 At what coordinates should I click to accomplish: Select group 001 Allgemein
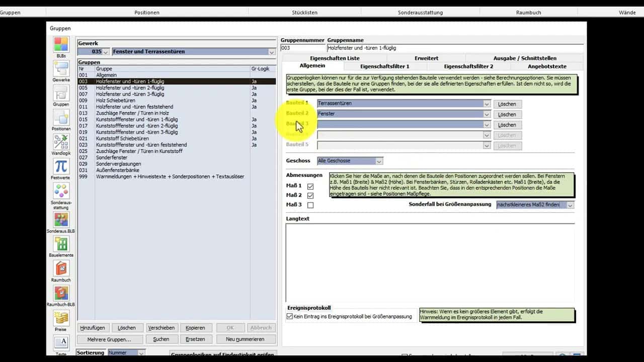pyautogui.click(x=177, y=75)
